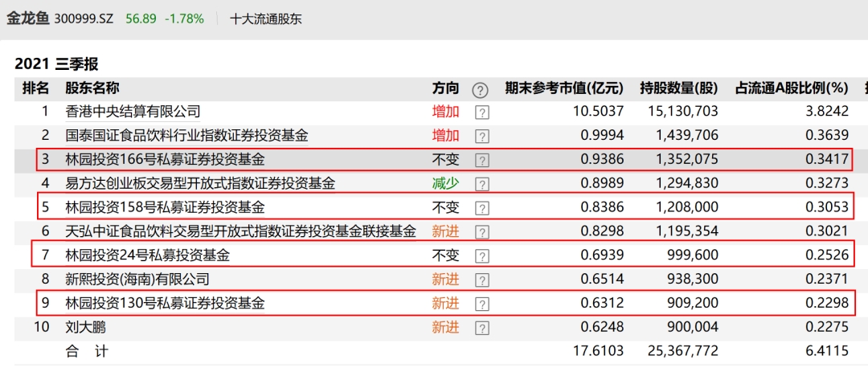Image resolution: width=868 pixels, height=380 pixels.
Task: Open 新熙投资(海南)有限公司 link
Action: click(137, 280)
